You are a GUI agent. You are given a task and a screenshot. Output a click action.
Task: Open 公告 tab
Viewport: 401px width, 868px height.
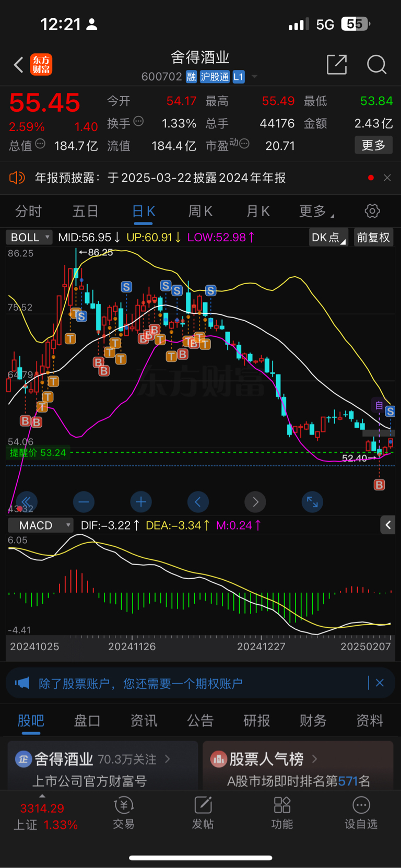pyautogui.click(x=200, y=721)
